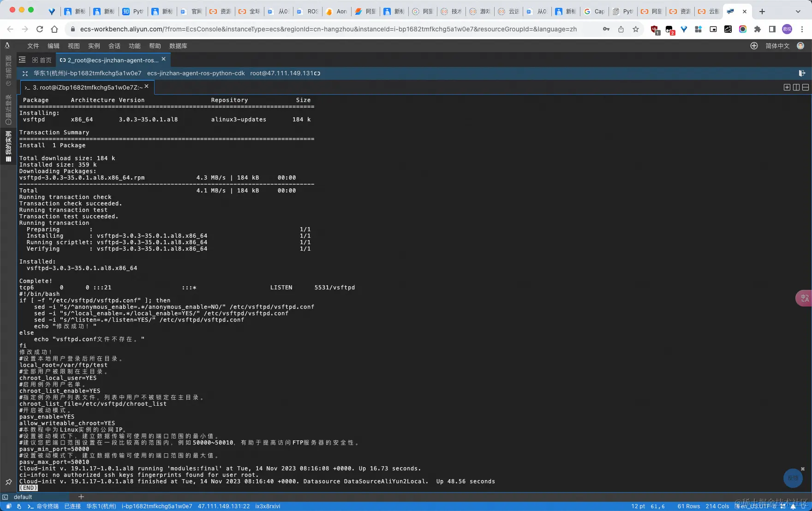
Task: Switch to the ROS browser tab
Action: [x=307, y=11]
